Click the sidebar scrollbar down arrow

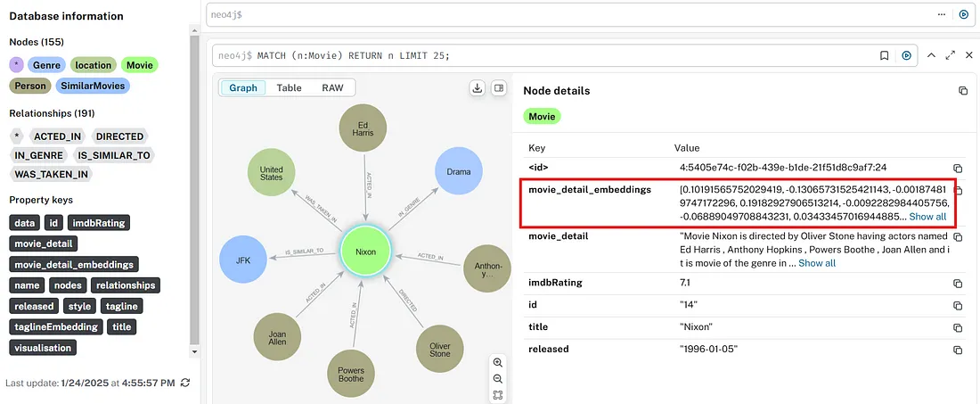tap(194, 351)
